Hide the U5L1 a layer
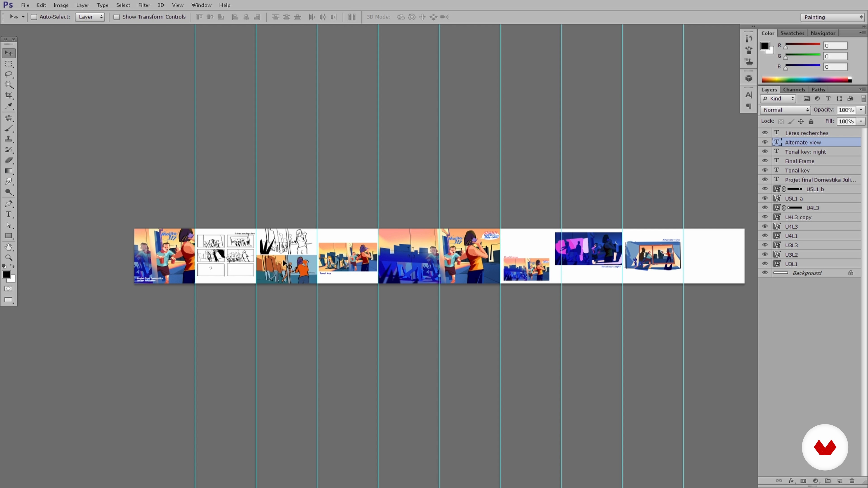Screen dimensions: 868x488 (765, 198)
